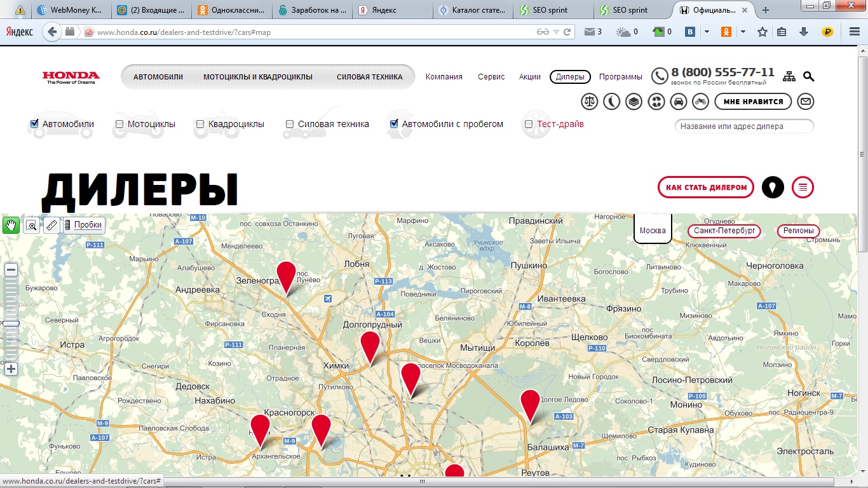This screenshot has height=488, width=868.
Task: Click the Honda logo
Action: coord(71,78)
